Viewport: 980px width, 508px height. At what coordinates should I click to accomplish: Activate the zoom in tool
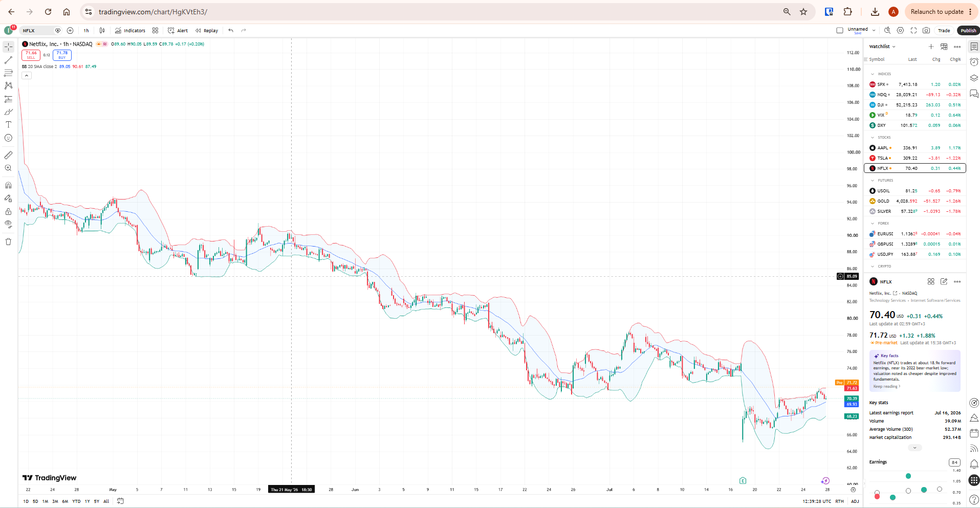point(8,168)
